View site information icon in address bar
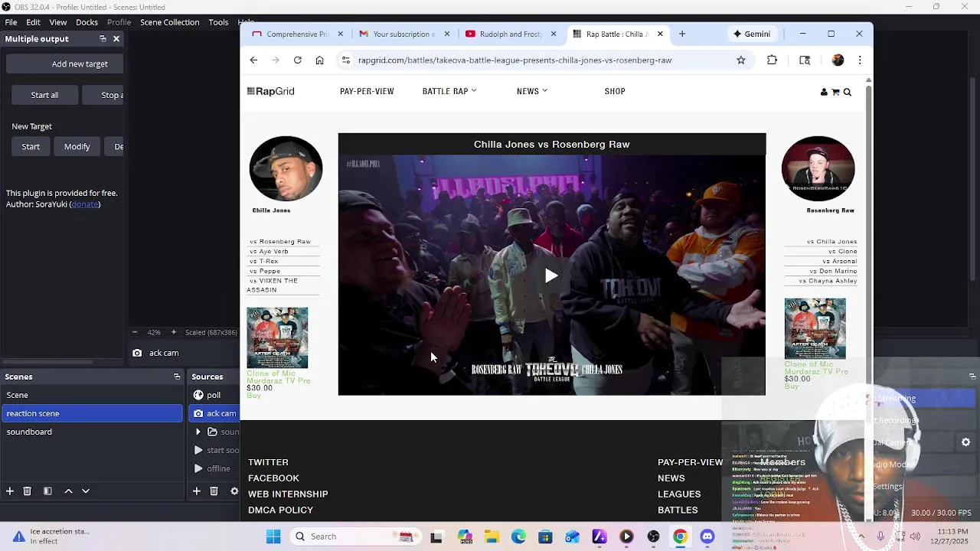 pos(346,60)
